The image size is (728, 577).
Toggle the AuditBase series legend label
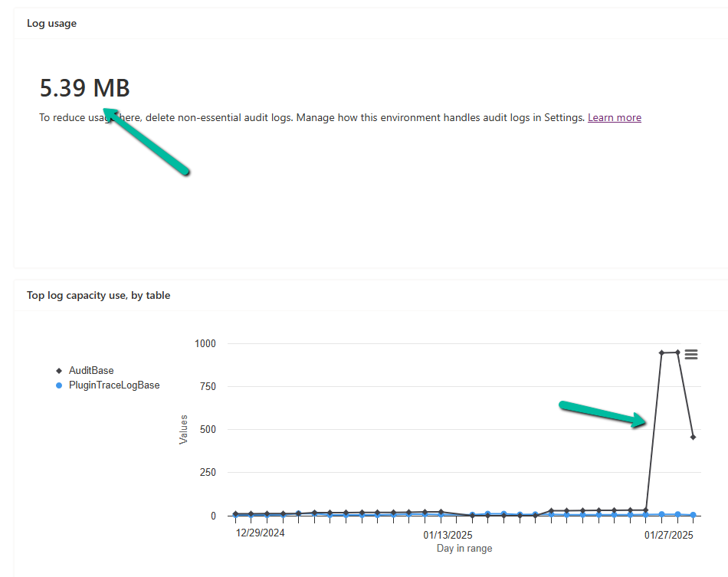[91, 371]
